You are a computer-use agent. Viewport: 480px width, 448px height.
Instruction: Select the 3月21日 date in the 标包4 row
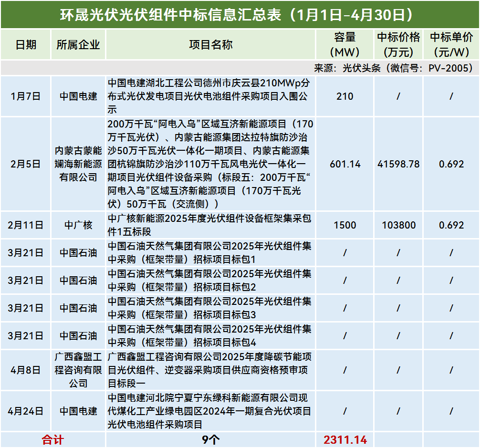[25, 336]
